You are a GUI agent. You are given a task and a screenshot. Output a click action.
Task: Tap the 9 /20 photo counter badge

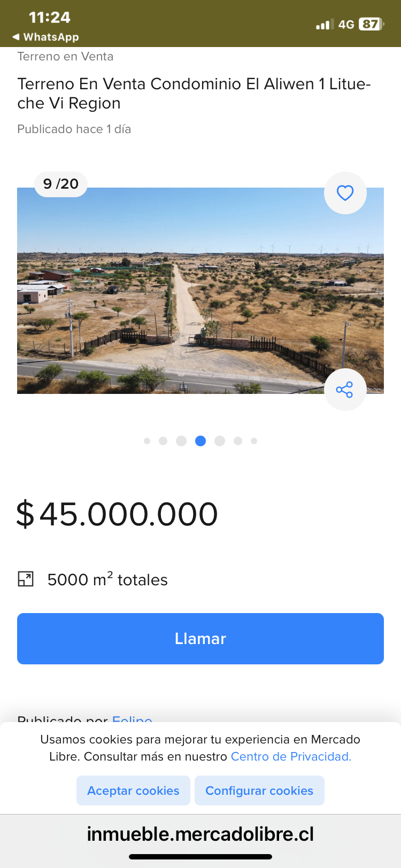tap(61, 184)
